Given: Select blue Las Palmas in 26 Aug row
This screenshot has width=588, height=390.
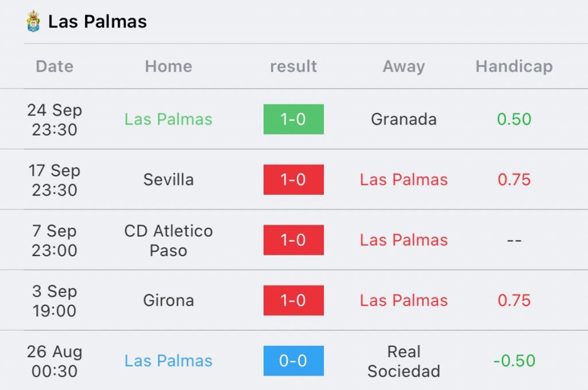Looking at the screenshot, I should coord(168,361).
